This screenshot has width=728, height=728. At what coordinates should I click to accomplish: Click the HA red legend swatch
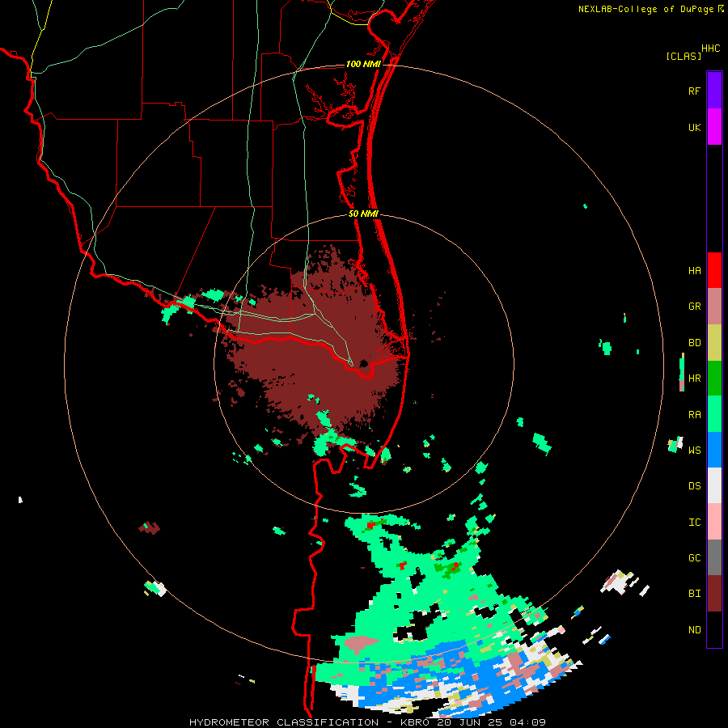point(714,270)
